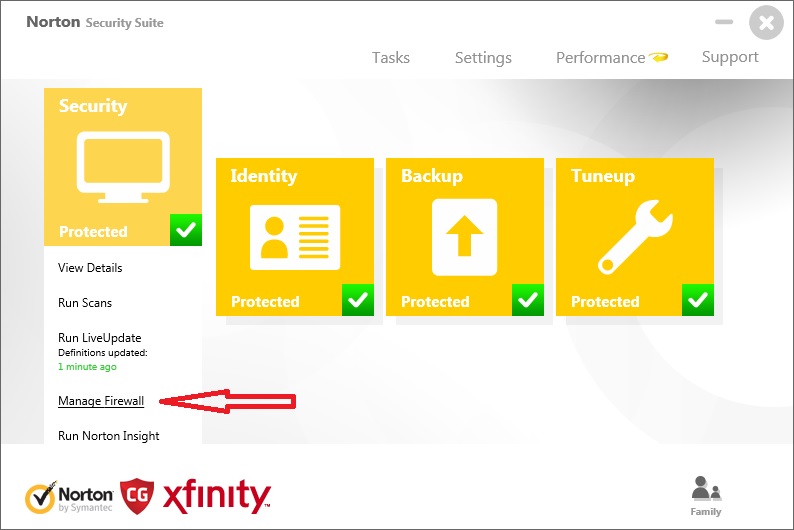This screenshot has width=794, height=530.
Task: Click the Security Protected green checkmark
Action: pyautogui.click(x=186, y=230)
